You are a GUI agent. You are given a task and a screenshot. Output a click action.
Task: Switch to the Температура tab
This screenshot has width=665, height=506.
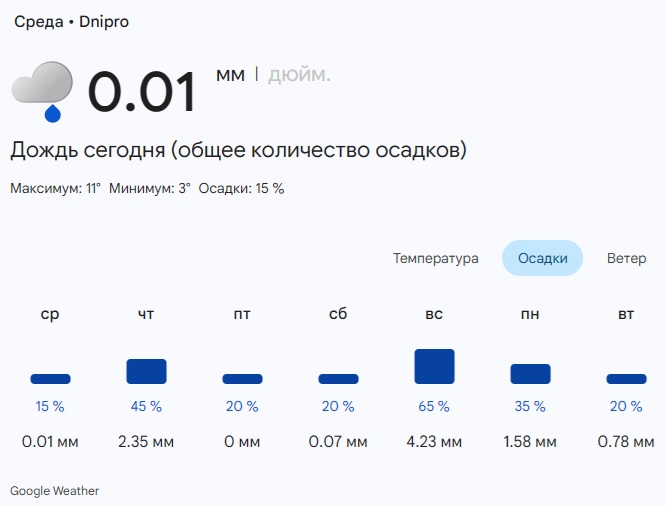coord(435,258)
